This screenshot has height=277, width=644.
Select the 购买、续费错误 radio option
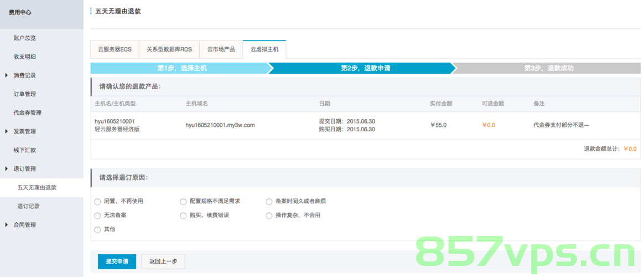click(x=183, y=216)
